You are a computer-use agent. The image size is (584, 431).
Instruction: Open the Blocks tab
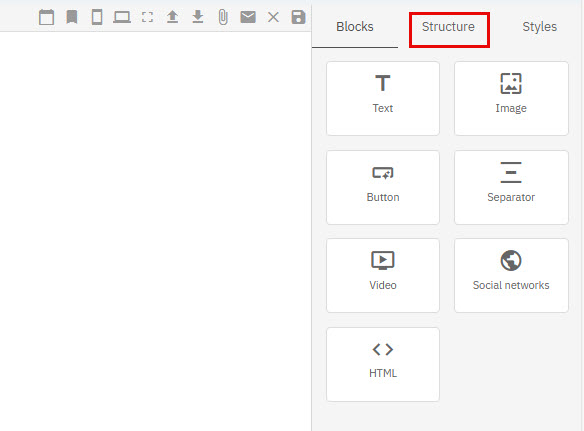(x=355, y=27)
